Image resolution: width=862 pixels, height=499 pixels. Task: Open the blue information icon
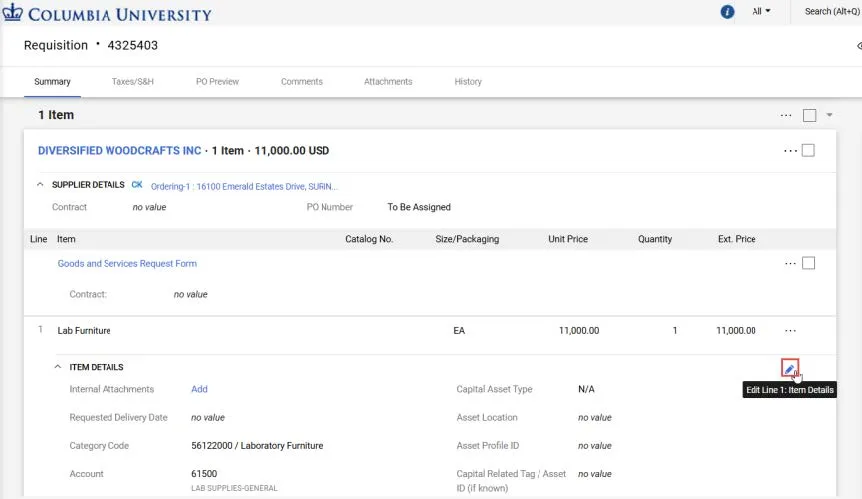(x=727, y=12)
